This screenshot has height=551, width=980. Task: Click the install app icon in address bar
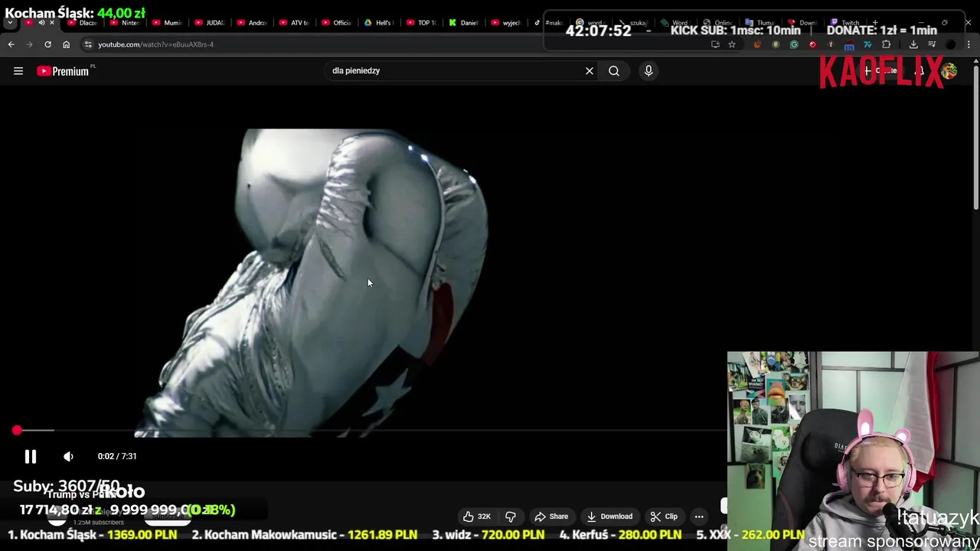[715, 44]
